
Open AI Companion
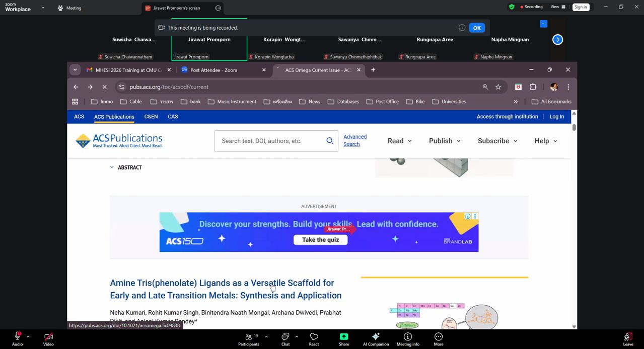[x=376, y=337]
